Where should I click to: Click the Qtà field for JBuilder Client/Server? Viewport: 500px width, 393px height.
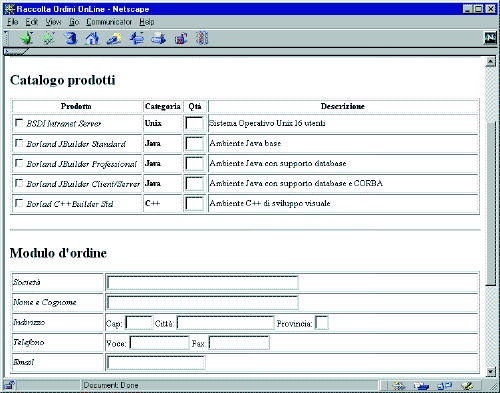[194, 183]
